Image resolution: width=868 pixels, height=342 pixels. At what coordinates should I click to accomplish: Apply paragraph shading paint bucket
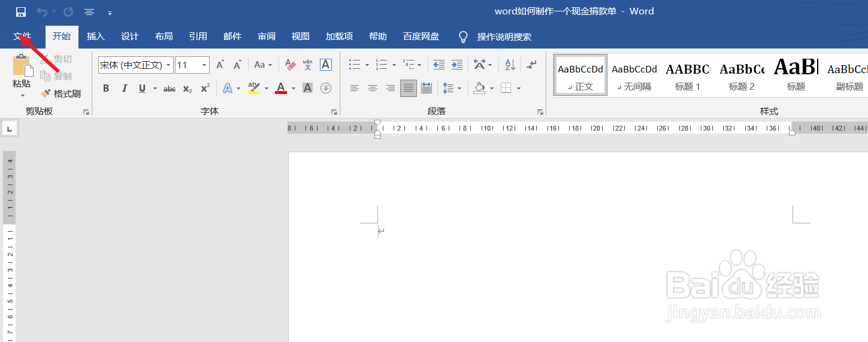(x=479, y=89)
